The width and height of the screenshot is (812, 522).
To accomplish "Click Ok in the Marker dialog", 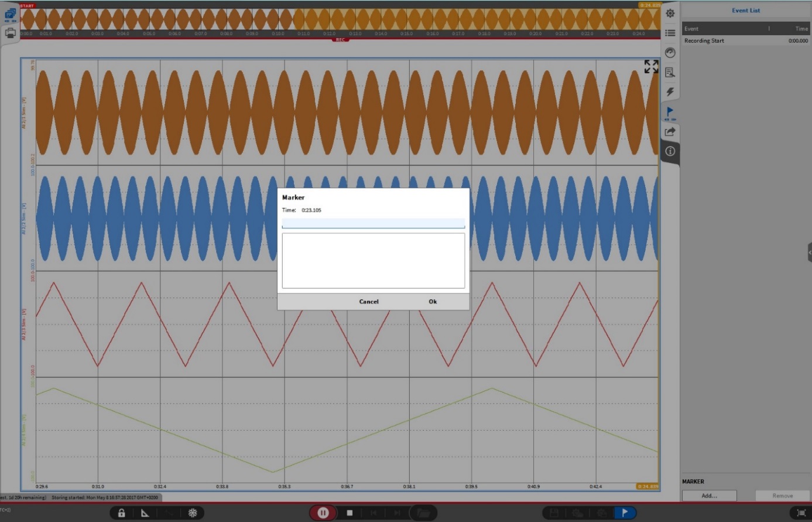I will point(433,302).
